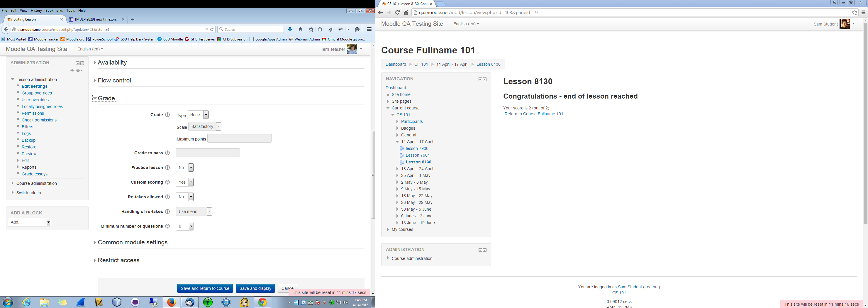Expand Course administration in Firefox window
This screenshot has height=308, width=868.
[36, 183]
